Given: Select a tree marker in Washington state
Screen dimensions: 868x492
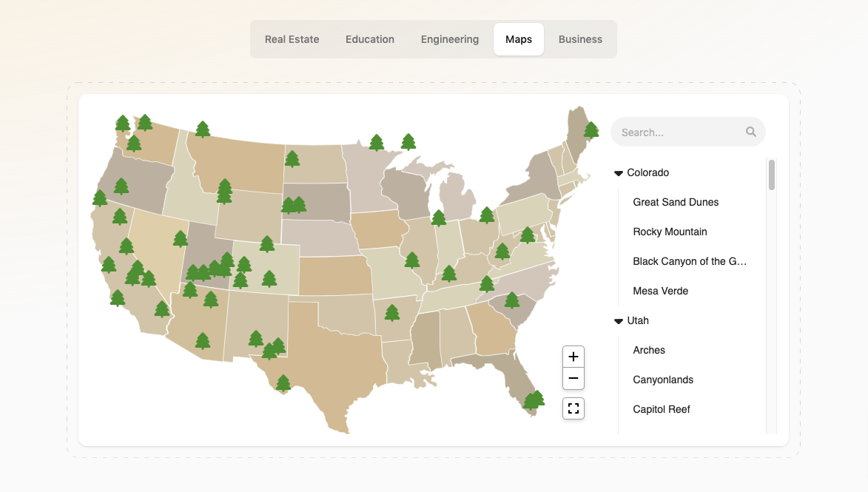Looking at the screenshot, I should pos(122,121).
